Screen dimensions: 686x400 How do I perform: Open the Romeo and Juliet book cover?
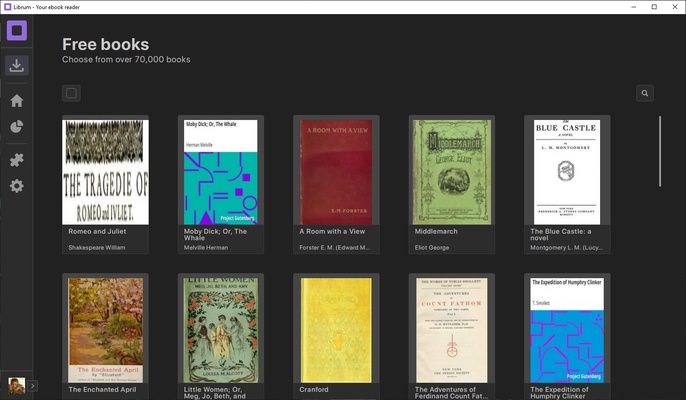tap(105, 172)
